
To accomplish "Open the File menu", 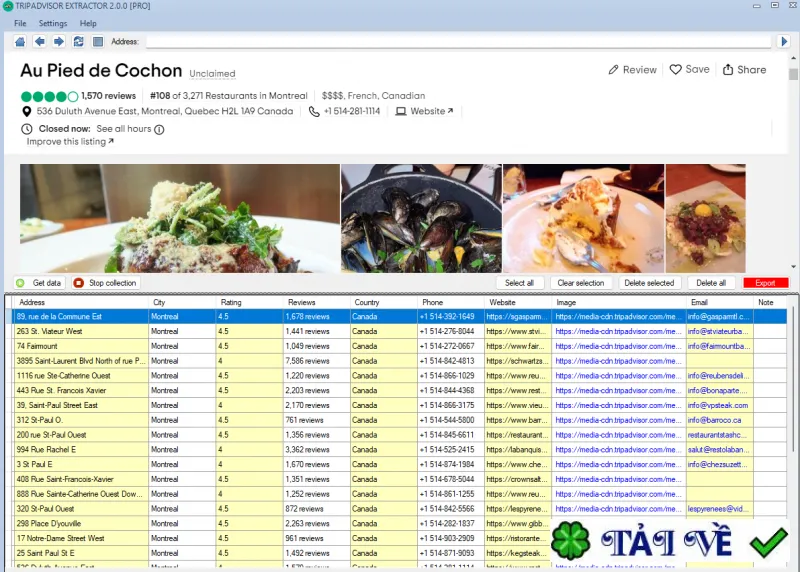I will tap(20, 23).
